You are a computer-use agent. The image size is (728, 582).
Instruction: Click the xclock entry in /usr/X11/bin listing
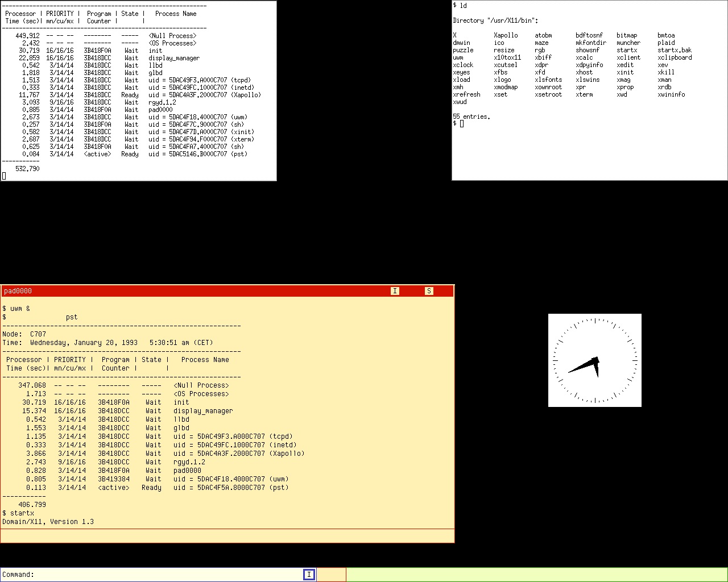pos(463,65)
